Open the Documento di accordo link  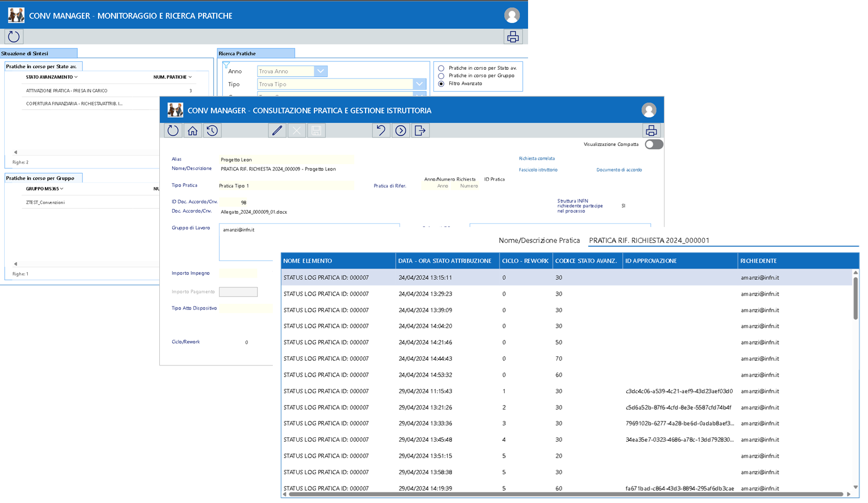click(619, 169)
